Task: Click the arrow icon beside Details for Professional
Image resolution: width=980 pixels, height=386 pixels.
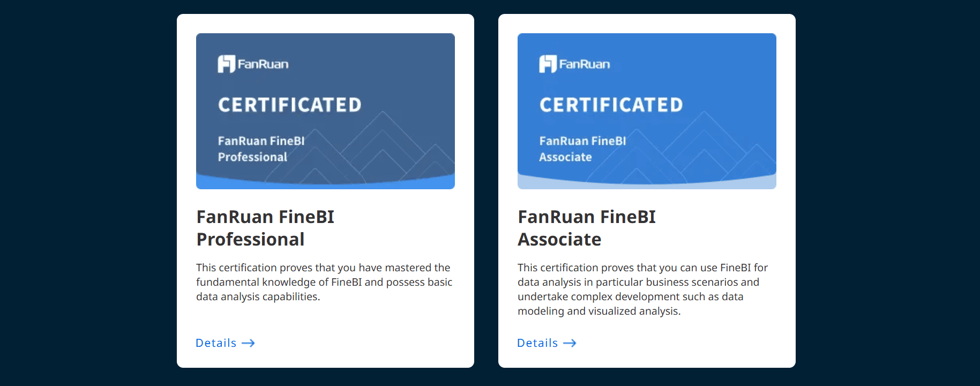Action: [248, 343]
